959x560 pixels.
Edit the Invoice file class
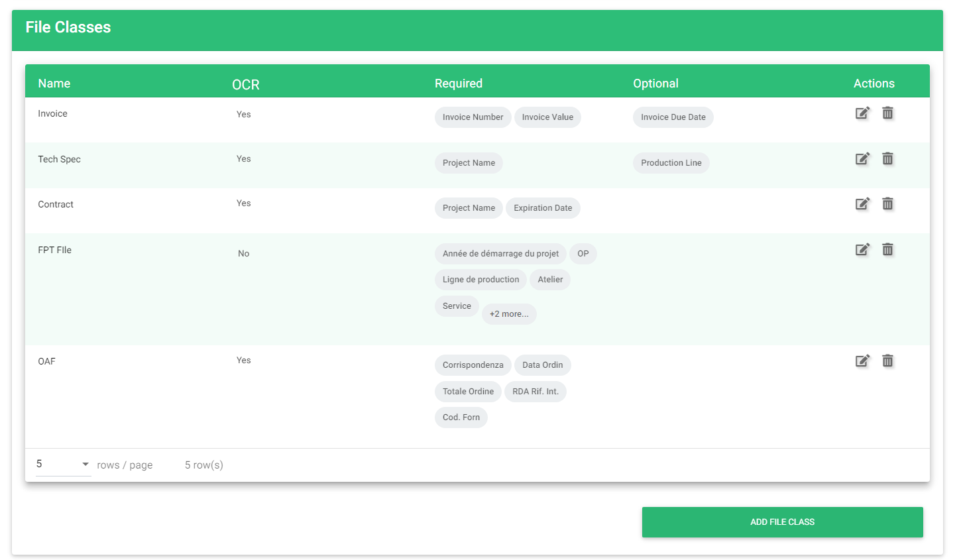coord(862,113)
